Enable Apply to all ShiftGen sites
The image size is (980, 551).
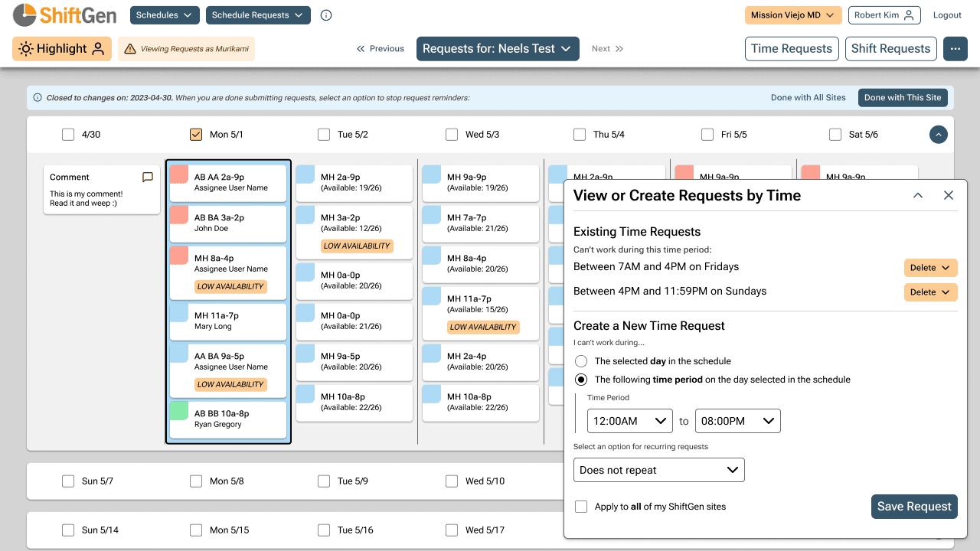coord(581,507)
